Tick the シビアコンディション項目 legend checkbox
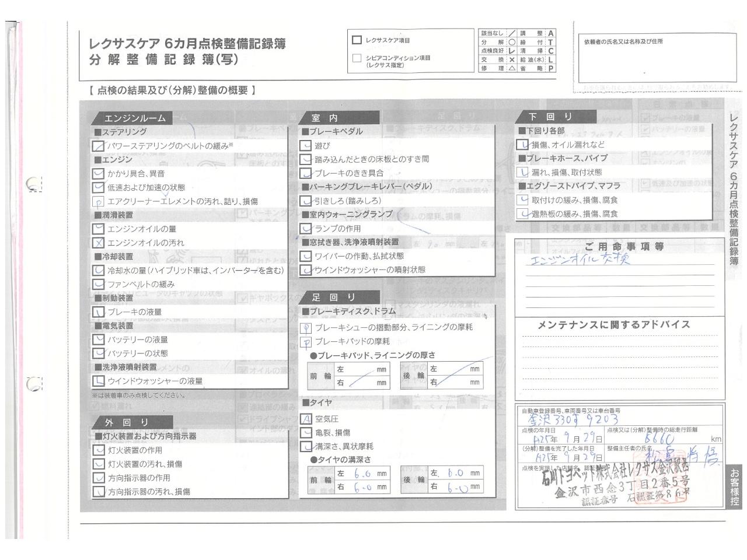This screenshot has width=747, height=560. pyautogui.click(x=357, y=58)
